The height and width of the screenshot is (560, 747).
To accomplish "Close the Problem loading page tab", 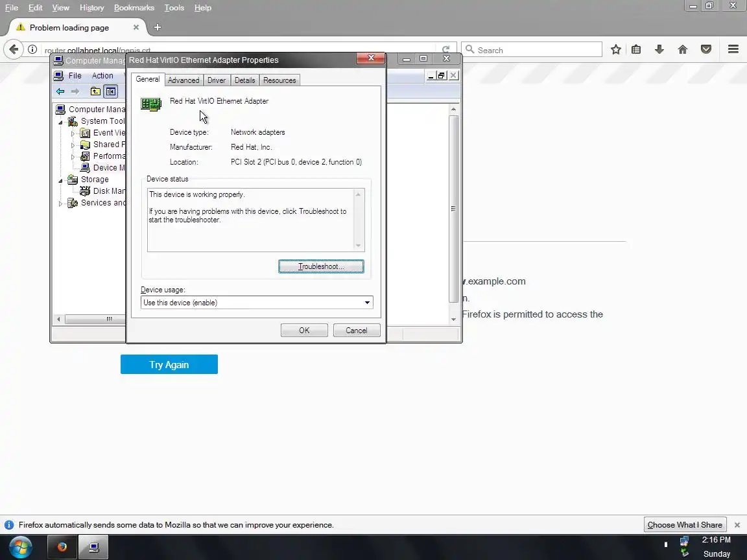I will click(x=136, y=28).
